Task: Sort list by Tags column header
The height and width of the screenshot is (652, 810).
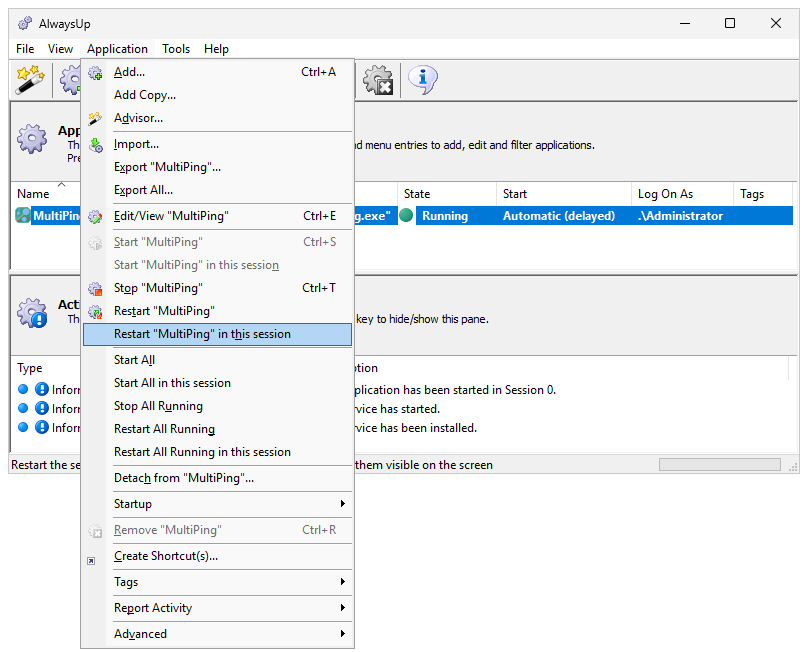Action: click(762, 194)
